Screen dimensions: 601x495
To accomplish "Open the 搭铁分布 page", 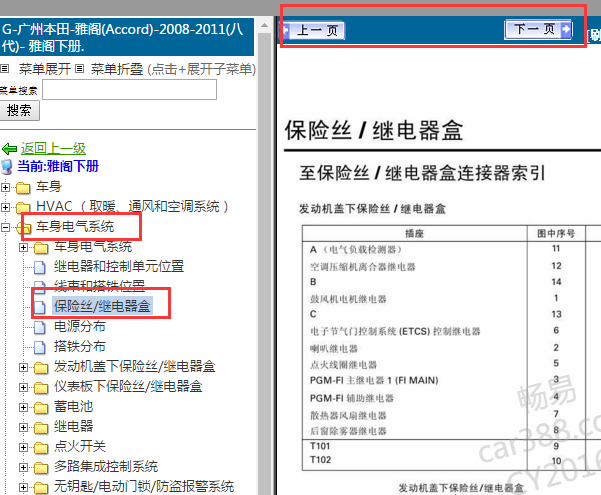I will [x=80, y=346].
